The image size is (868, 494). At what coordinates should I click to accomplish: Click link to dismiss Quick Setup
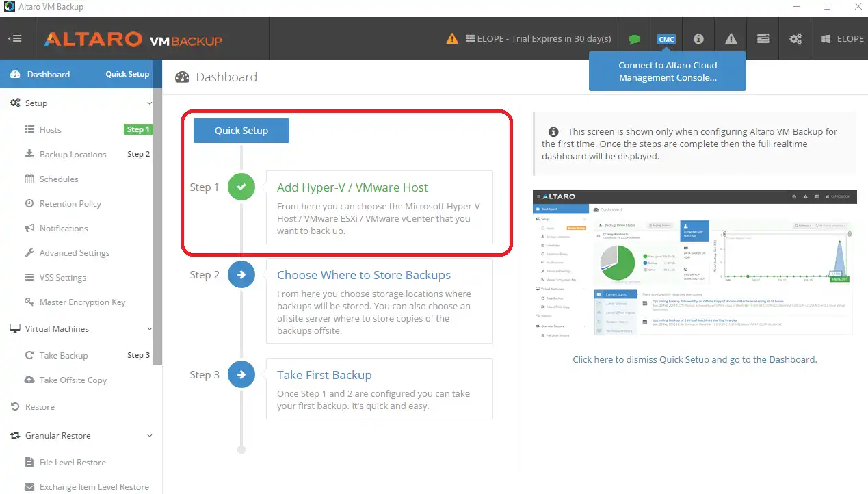point(695,359)
